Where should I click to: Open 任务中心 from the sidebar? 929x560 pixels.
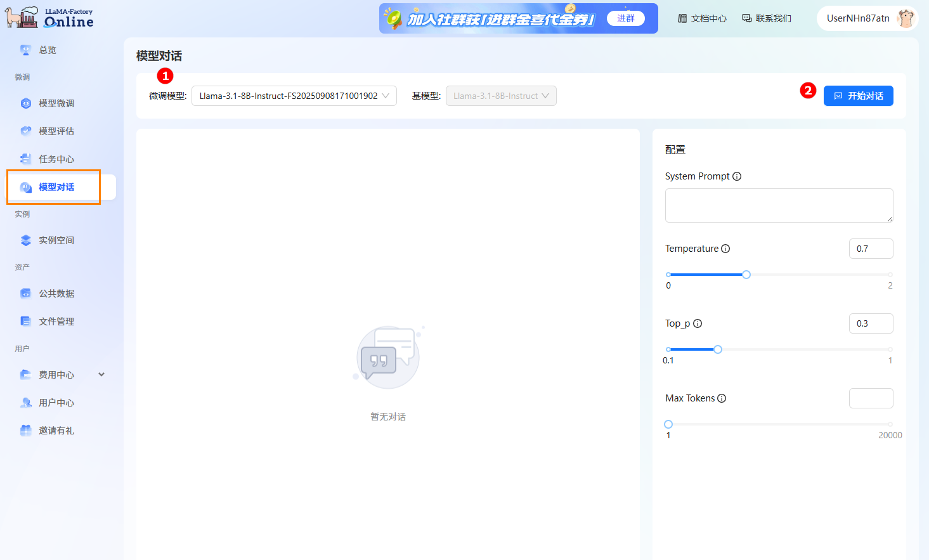tap(56, 159)
